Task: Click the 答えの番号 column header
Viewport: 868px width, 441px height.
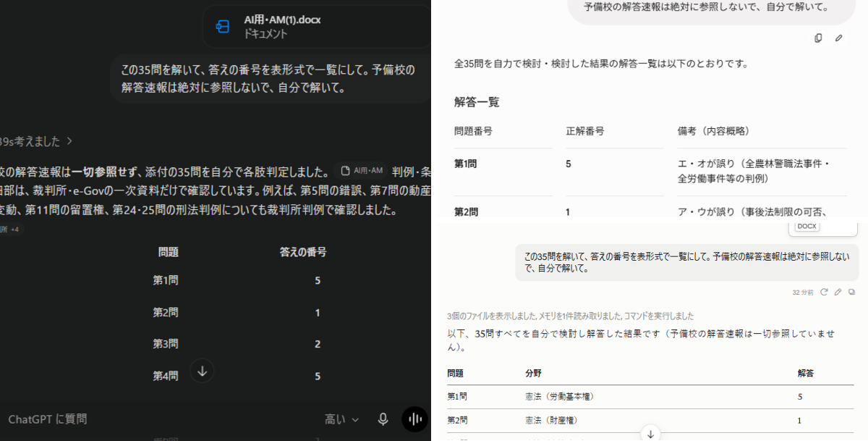Action: pos(303,252)
